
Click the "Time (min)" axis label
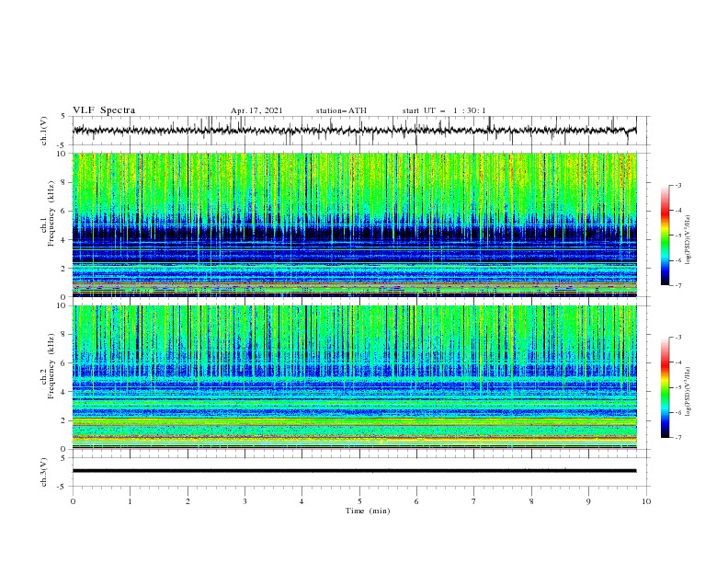point(368,511)
